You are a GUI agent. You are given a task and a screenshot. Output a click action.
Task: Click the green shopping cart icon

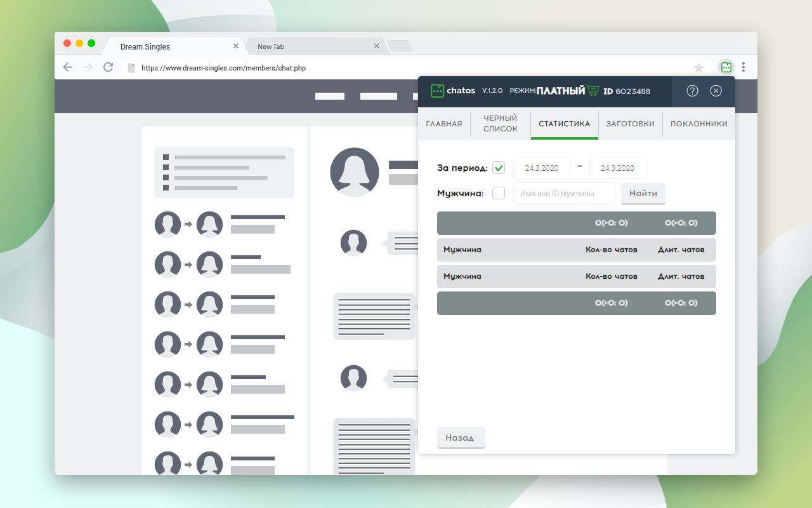(593, 91)
